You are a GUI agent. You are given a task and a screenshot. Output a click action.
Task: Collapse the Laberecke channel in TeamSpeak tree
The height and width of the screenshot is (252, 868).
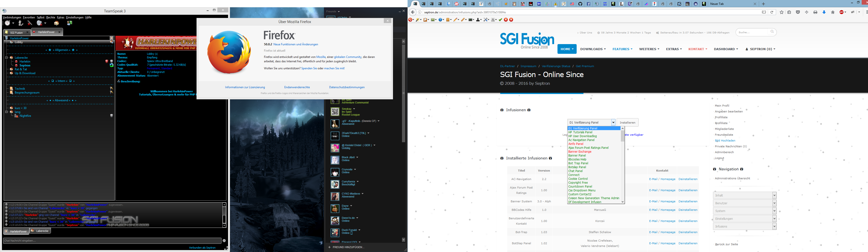click(x=6, y=58)
